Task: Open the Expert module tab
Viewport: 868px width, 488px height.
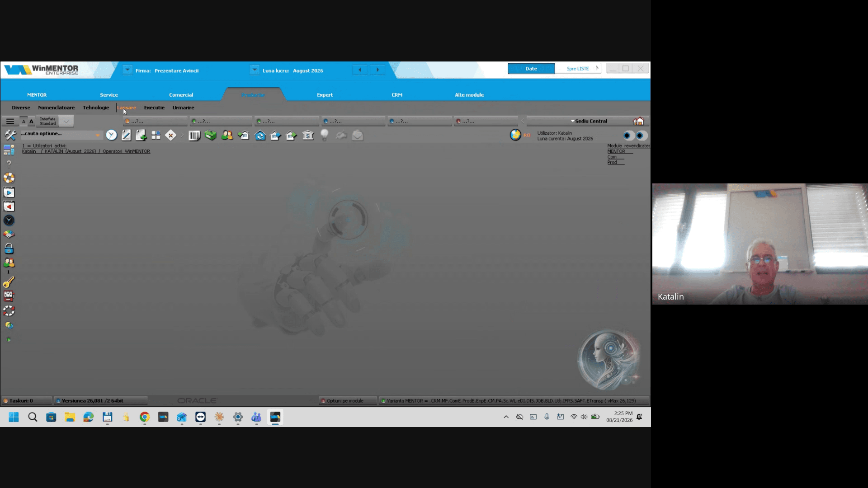Action: (x=325, y=95)
